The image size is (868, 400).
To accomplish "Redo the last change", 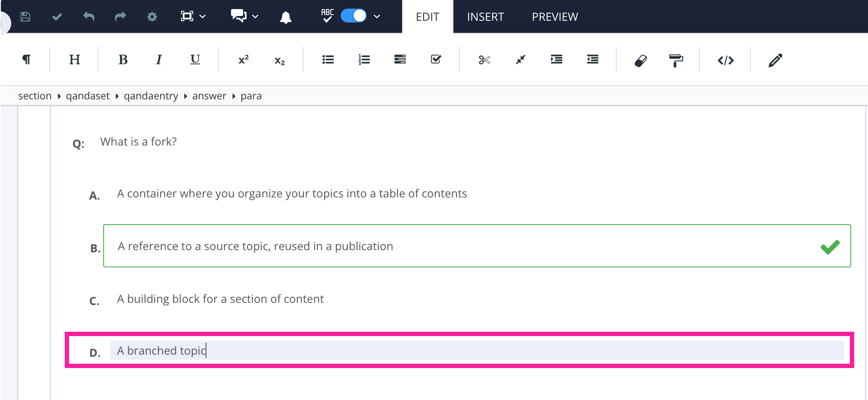I will tap(120, 16).
